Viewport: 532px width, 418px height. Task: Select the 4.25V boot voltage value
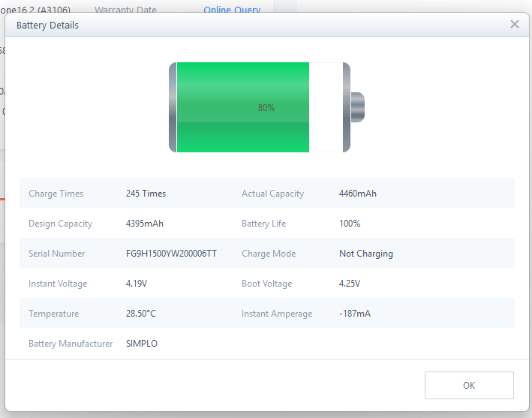(x=350, y=284)
